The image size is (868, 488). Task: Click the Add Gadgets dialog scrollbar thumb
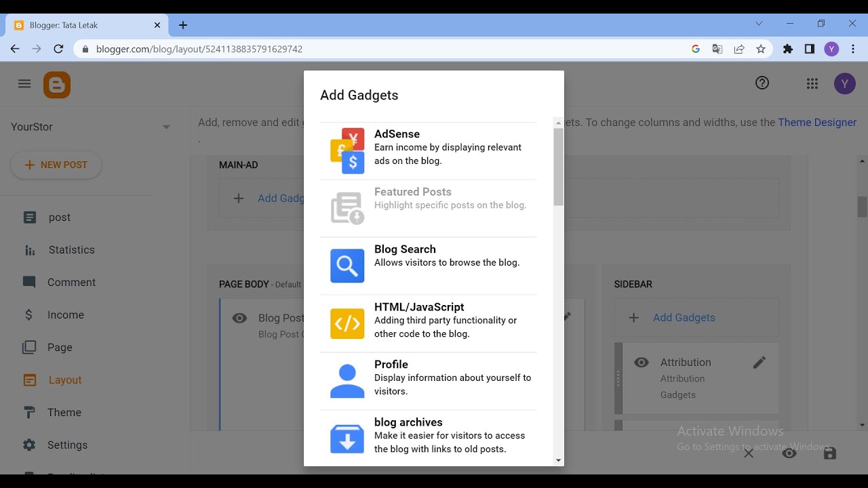(559, 166)
